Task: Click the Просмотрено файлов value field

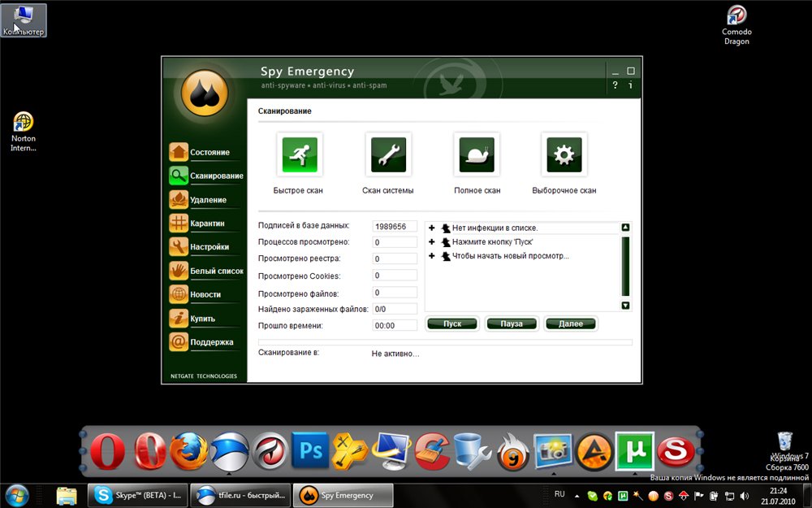Action: point(395,293)
